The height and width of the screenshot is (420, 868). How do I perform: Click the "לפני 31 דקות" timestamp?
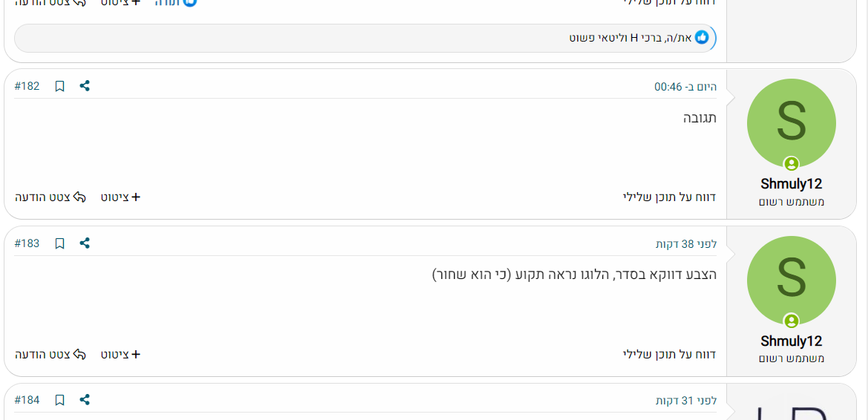[686, 401]
